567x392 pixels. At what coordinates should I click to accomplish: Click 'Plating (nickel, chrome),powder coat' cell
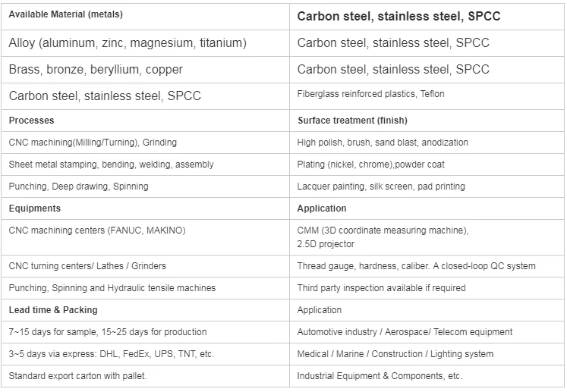[x=427, y=165]
